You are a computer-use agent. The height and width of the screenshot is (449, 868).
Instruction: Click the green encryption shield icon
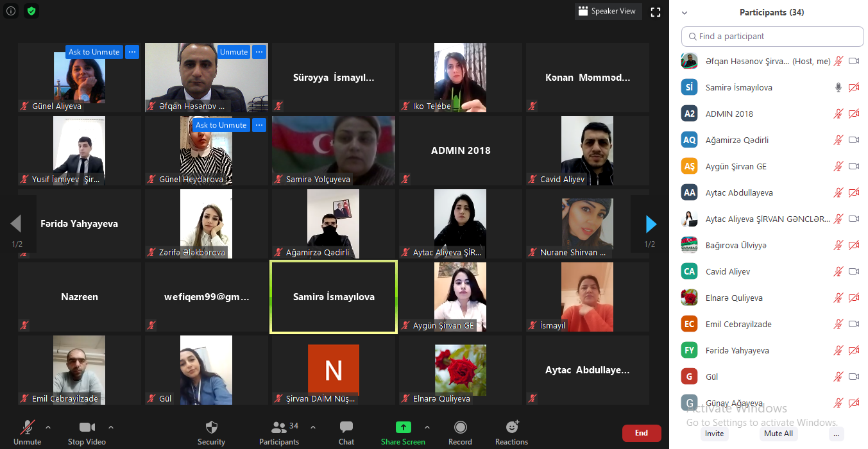(31, 11)
